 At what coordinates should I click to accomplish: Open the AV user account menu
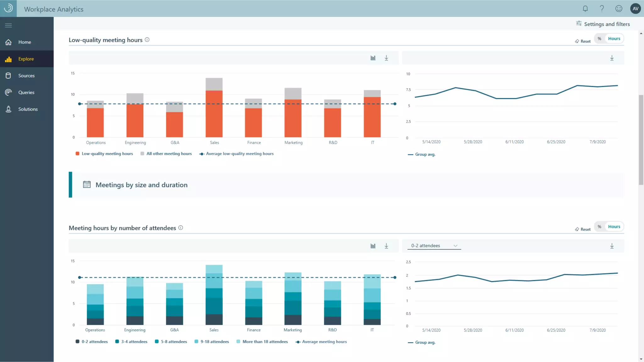[635, 8]
